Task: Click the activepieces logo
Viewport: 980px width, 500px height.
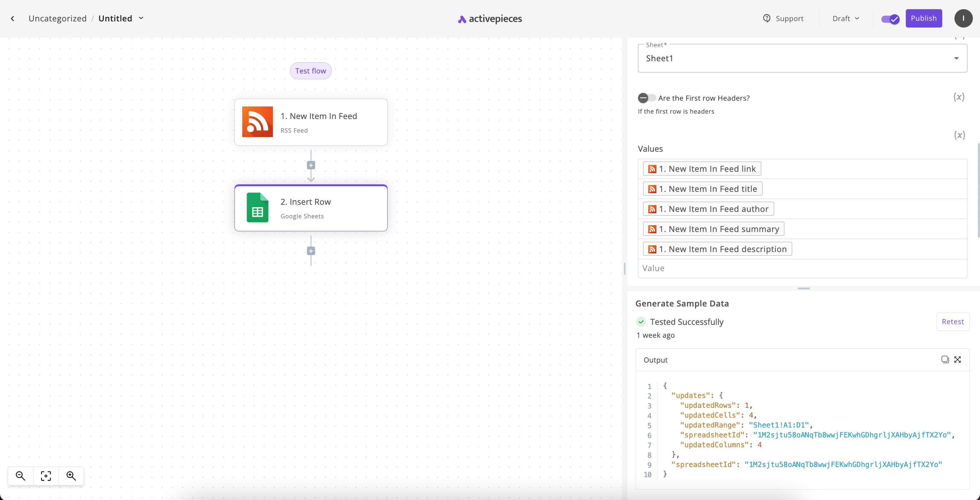Action: click(x=490, y=19)
